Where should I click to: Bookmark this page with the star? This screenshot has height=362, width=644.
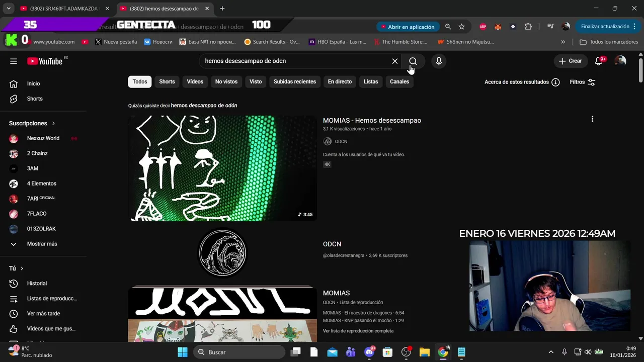click(x=461, y=27)
